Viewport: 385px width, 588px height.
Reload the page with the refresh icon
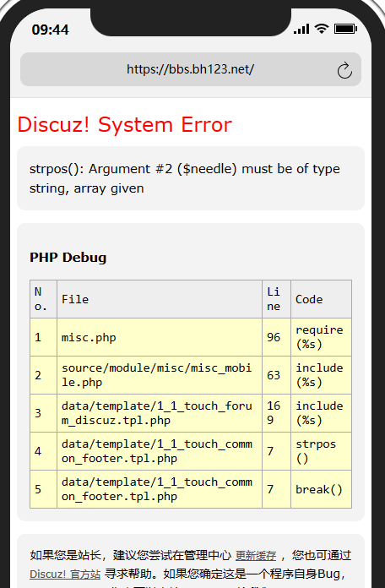(344, 70)
